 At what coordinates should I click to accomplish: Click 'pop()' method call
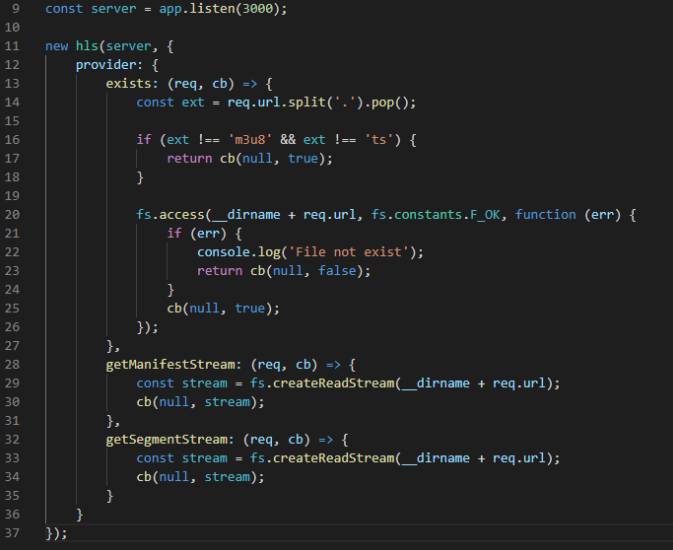coord(389,102)
